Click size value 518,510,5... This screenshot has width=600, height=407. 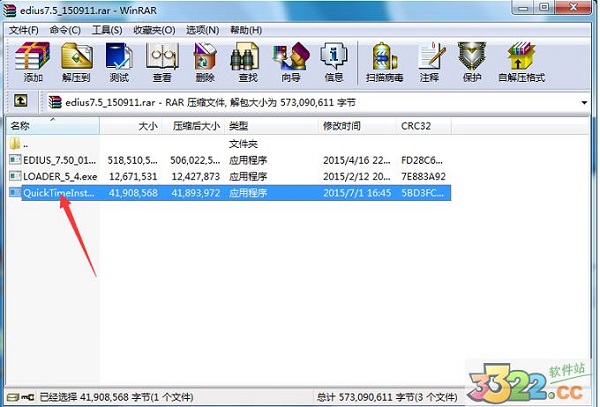point(132,160)
